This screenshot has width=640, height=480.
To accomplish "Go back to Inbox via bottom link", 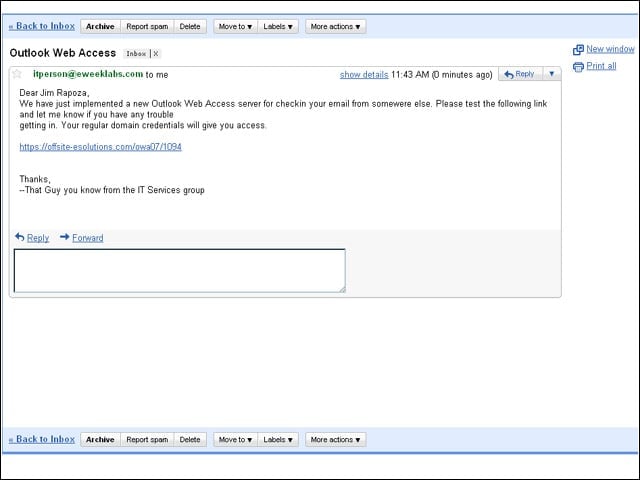I will click(42, 439).
